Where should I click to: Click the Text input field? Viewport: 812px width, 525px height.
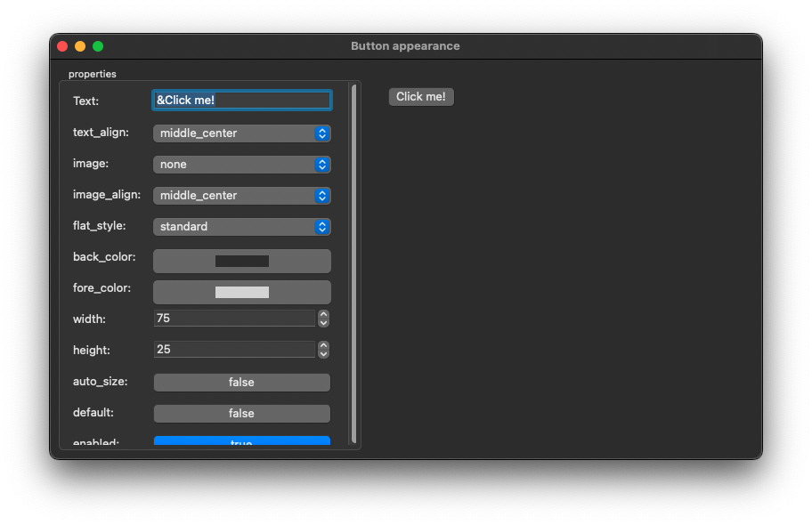tap(242, 101)
